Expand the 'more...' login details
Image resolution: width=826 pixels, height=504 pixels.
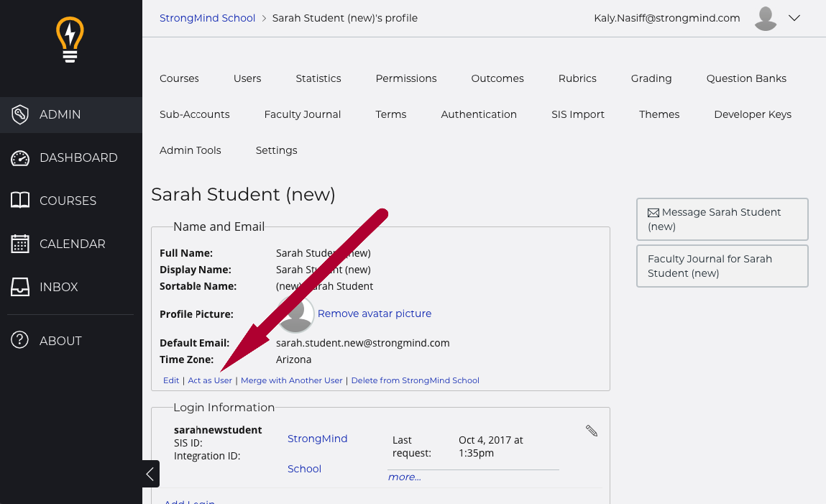pos(405,477)
